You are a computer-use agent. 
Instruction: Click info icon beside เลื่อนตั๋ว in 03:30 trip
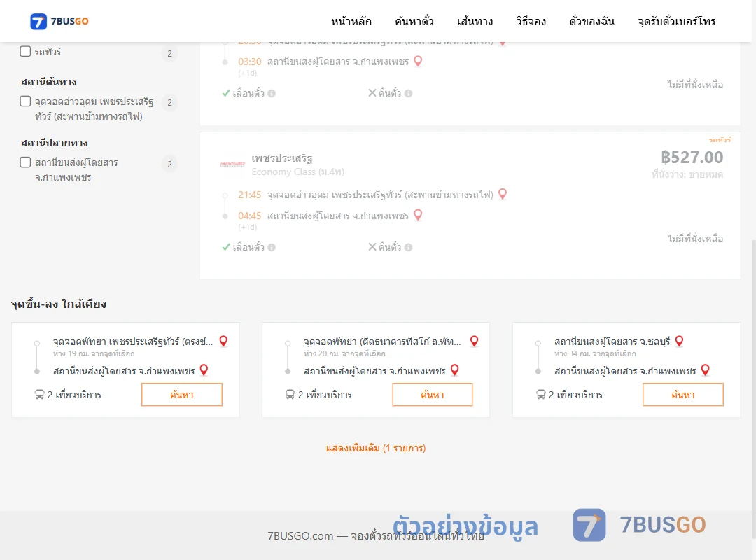[272, 94]
